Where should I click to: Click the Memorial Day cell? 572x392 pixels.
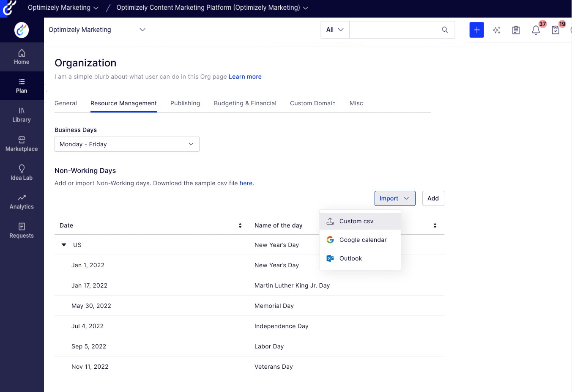(274, 306)
